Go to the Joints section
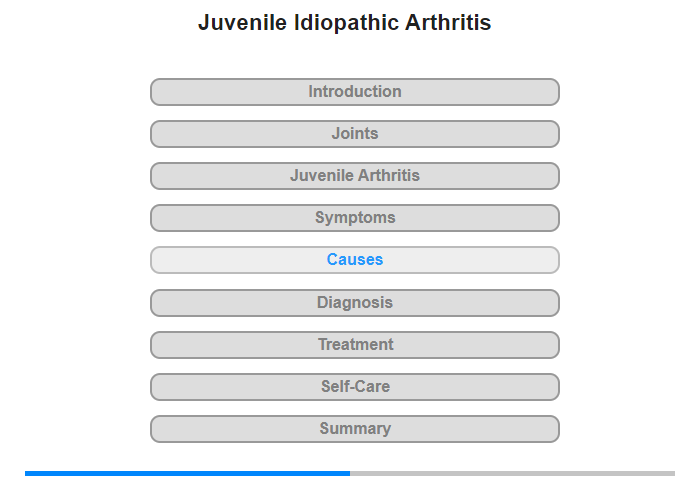Viewport: 700px width, 480px height. (354, 134)
